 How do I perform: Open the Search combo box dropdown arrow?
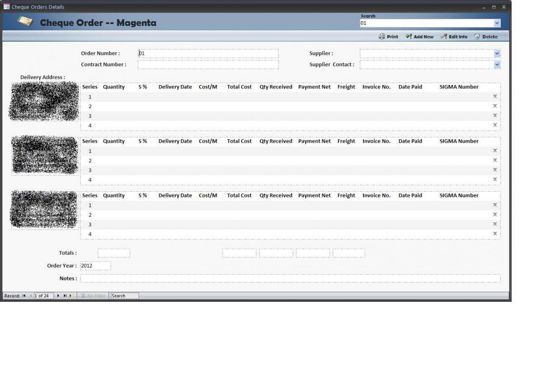pyautogui.click(x=497, y=23)
